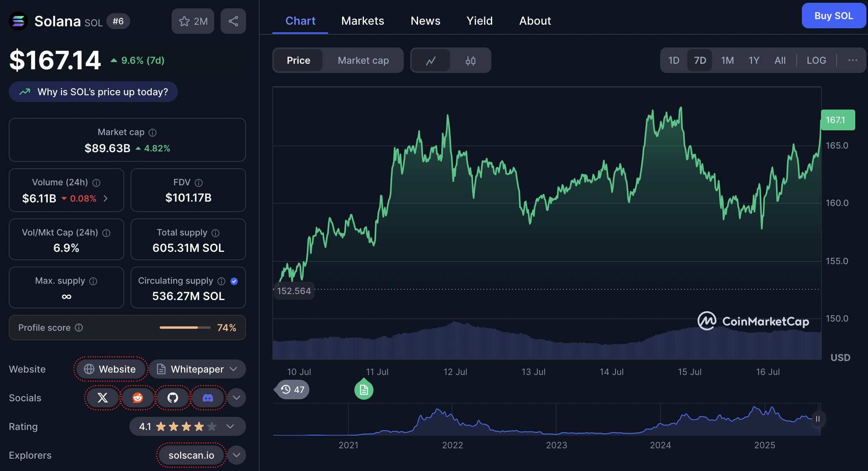Click the $89.63B market cap value
The width and height of the screenshot is (868, 471).
108,148
